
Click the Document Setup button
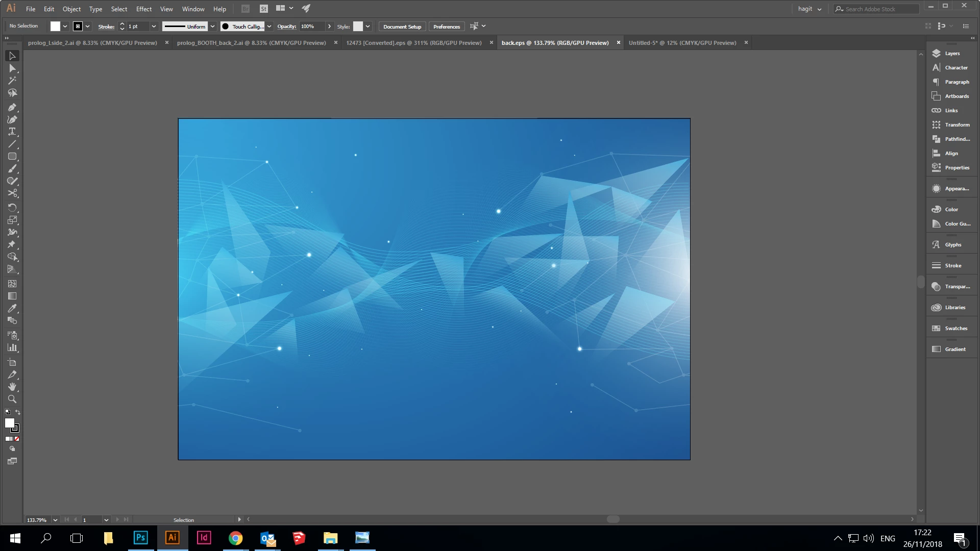point(402,27)
